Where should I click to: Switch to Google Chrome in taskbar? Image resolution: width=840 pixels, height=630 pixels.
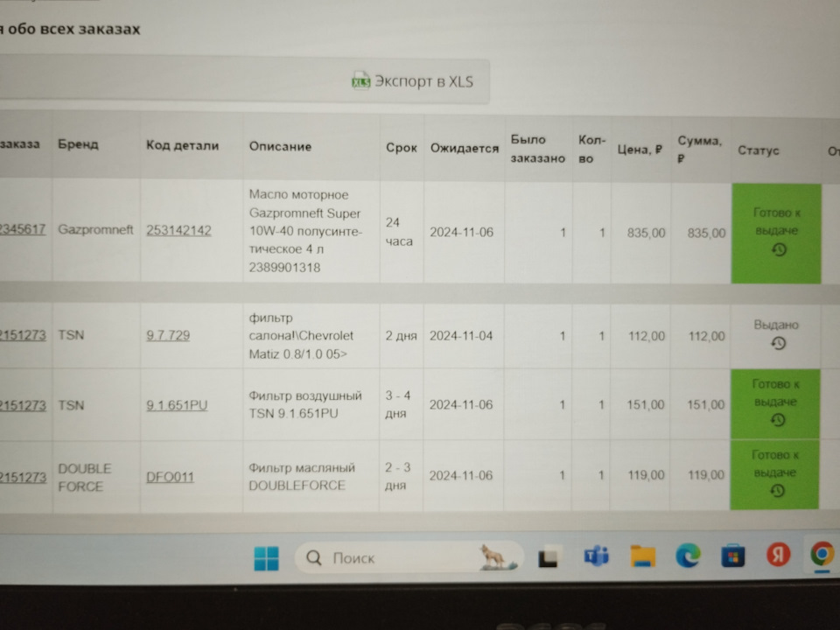[x=822, y=554]
